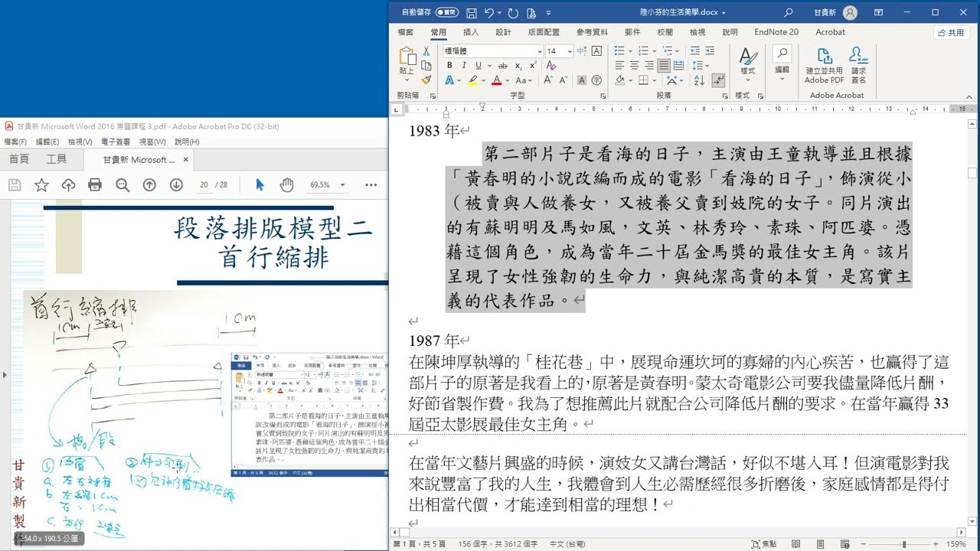980x551 pixels.
Task: Open the 樣式 styles gallery button
Action: [x=747, y=63]
